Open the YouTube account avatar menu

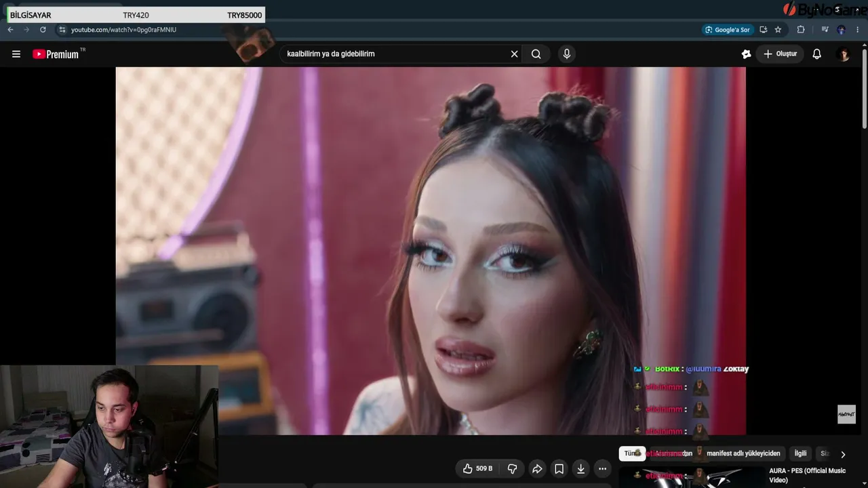[844, 54]
